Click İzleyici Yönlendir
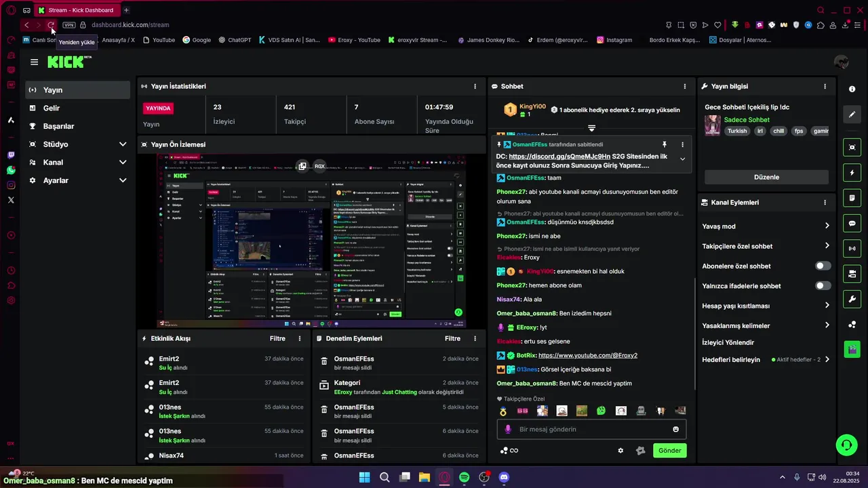 pyautogui.click(x=728, y=343)
